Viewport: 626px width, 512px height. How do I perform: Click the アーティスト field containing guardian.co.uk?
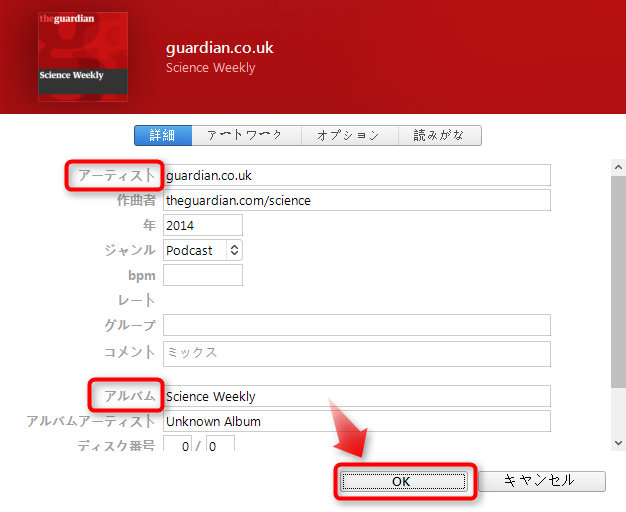(x=357, y=175)
